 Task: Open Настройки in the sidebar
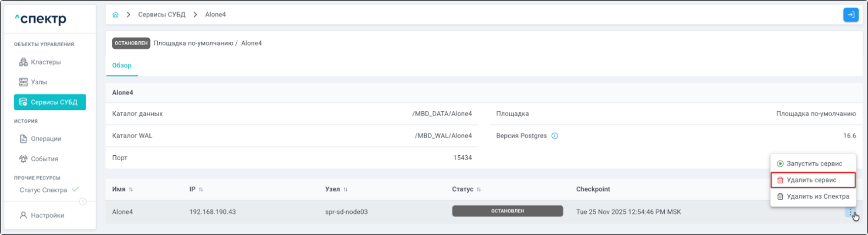47,216
